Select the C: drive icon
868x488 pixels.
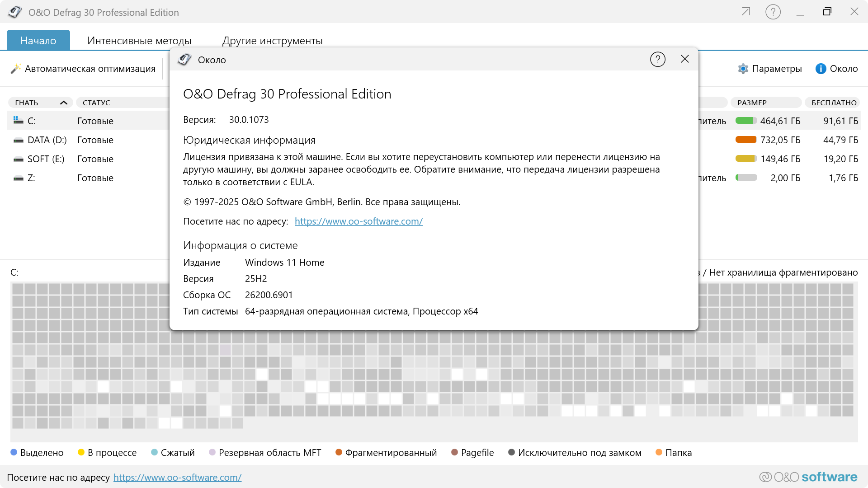[x=18, y=121]
